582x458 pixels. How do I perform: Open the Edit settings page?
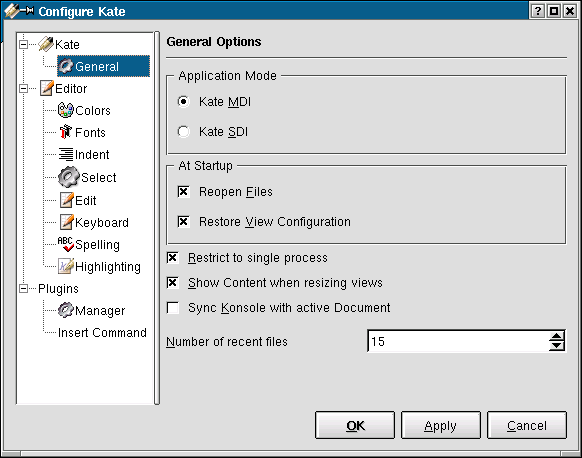pos(86,200)
